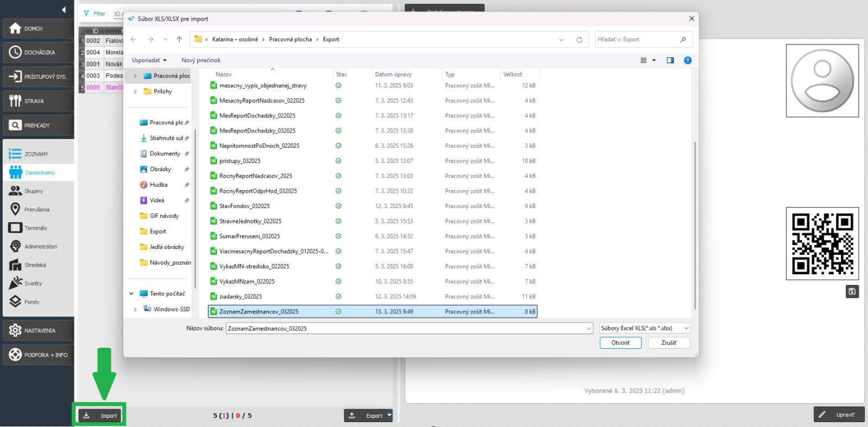Click the refresh icon in the address bar
This screenshot has height=427, width=868.
579,40
